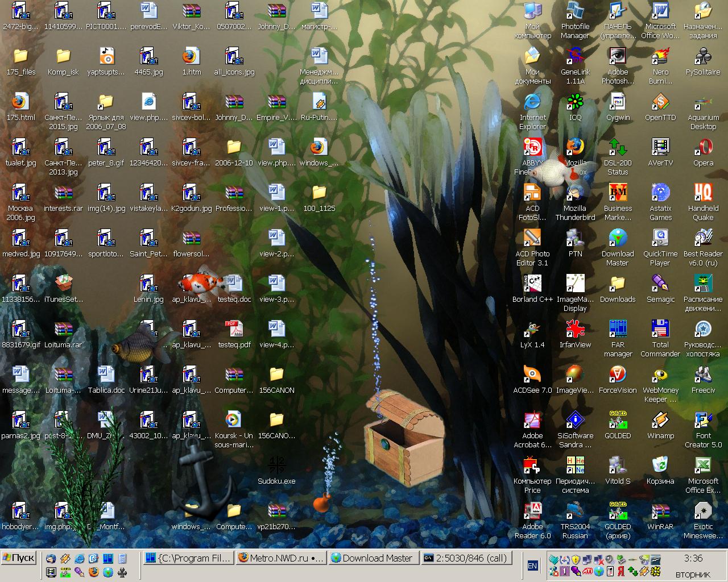The height and width of the screenshot is (582, 728).
Task: Click the Пуск start button
Action: [x=19, y=558]
